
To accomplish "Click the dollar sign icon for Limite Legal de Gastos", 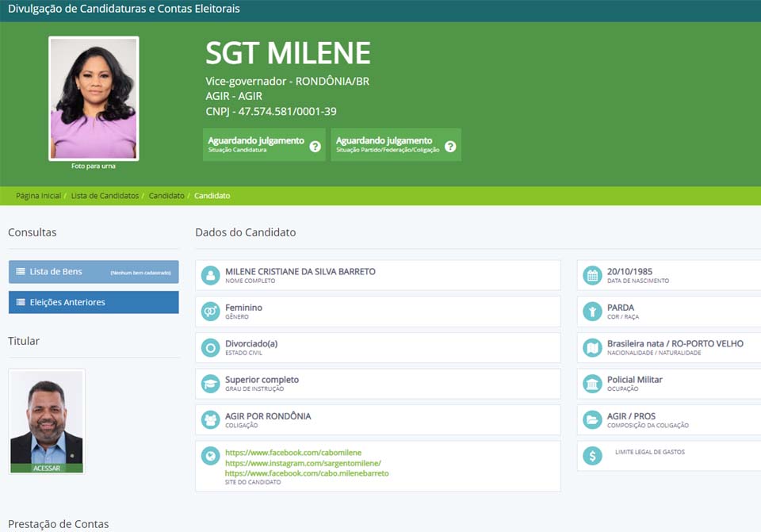I will pyautogui.click(x=591, y=456).
